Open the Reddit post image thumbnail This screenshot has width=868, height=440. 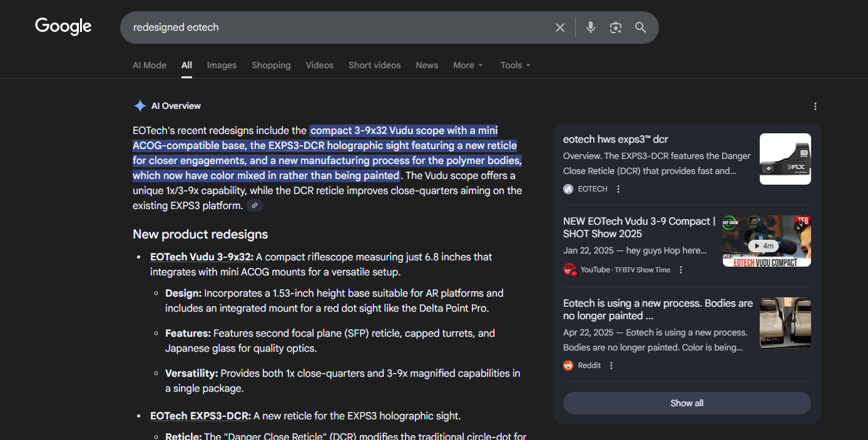785,323
